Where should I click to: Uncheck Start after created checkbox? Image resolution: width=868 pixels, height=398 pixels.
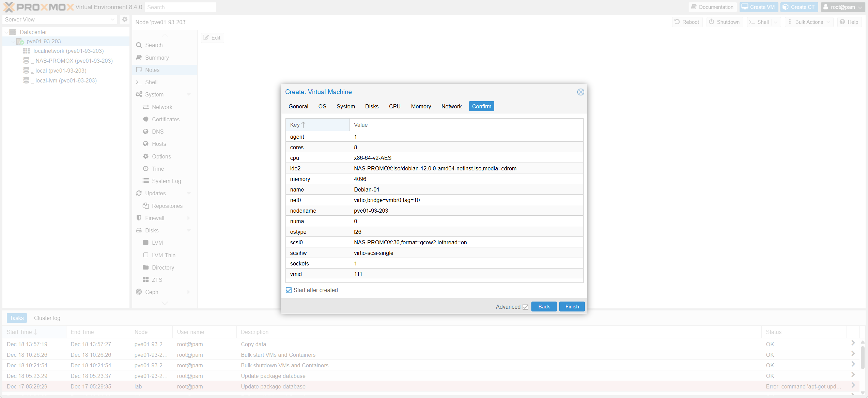289,290
